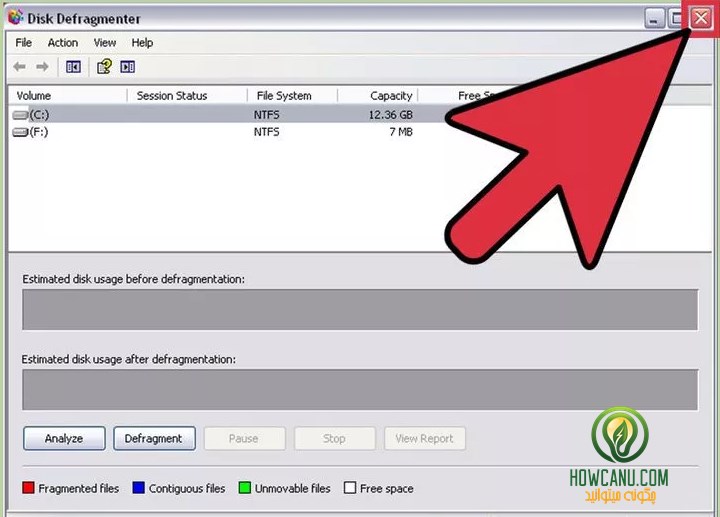Click the Stop button

(334, 438)
